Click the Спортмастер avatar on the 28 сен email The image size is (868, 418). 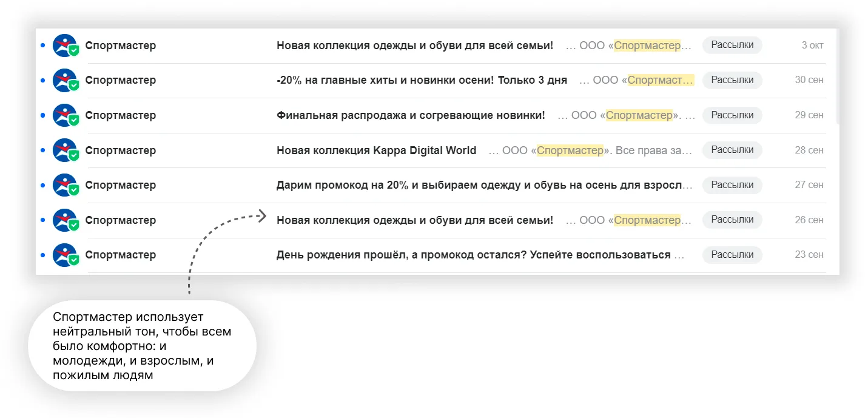pyautogui.click(x=64, y=150)
